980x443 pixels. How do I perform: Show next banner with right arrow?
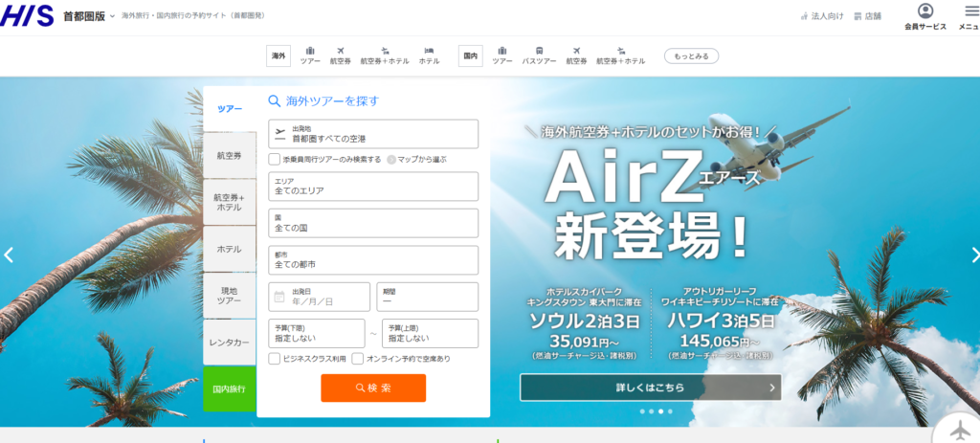pos(974,255)
